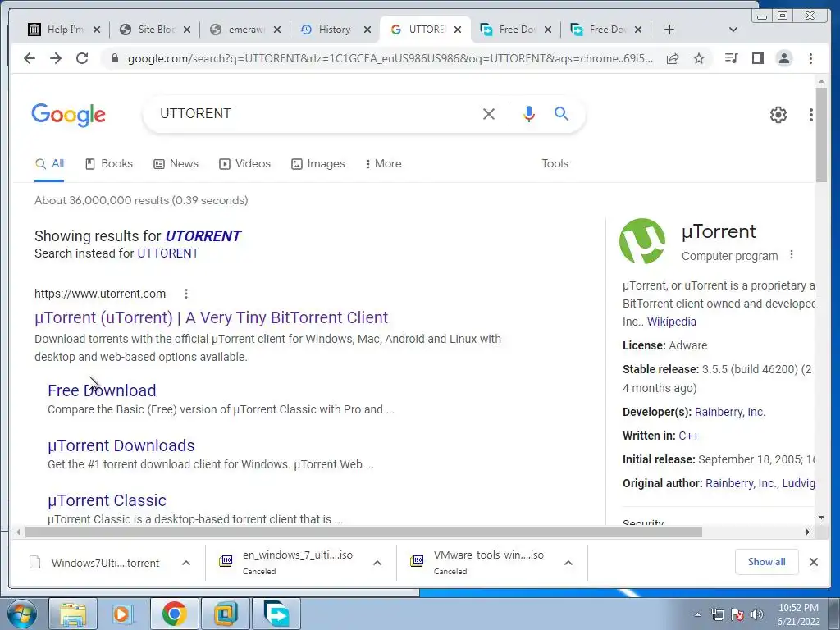Select the Images search filter
The image size is (840, 630).
coord(318,163)
